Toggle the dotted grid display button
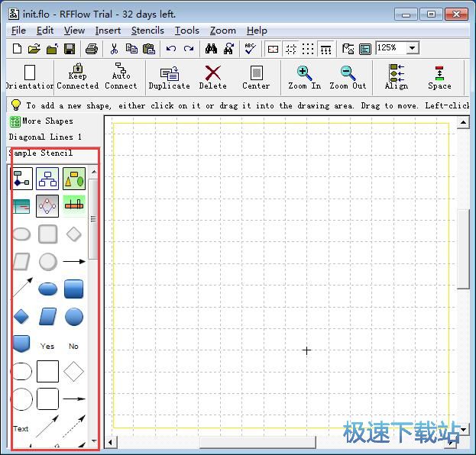Viewport: 476px width, 455px height. click(308, 49)
